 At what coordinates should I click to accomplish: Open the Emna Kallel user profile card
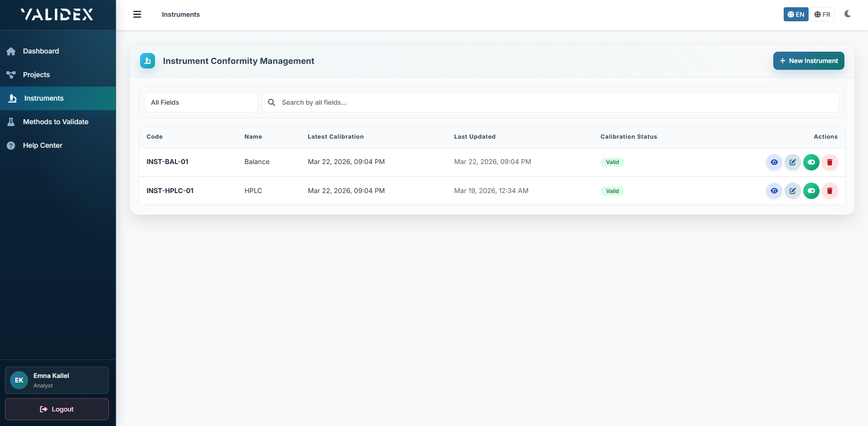pos(57,380)
